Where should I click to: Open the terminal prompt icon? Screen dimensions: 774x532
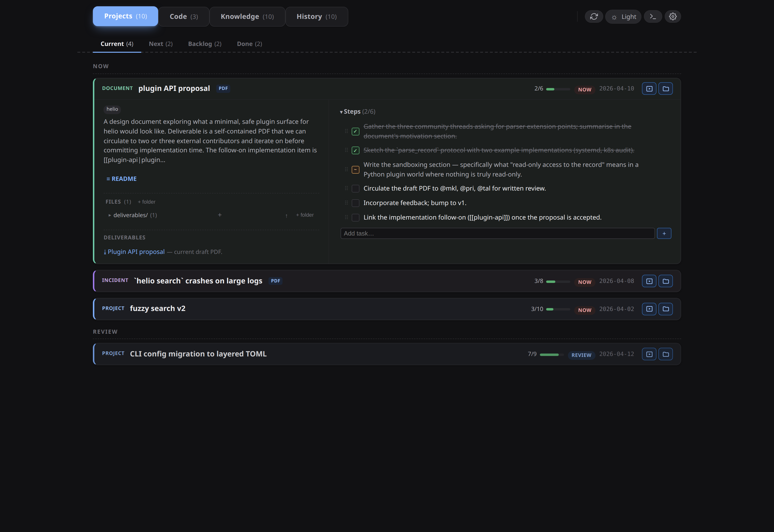tap(653, 17)
